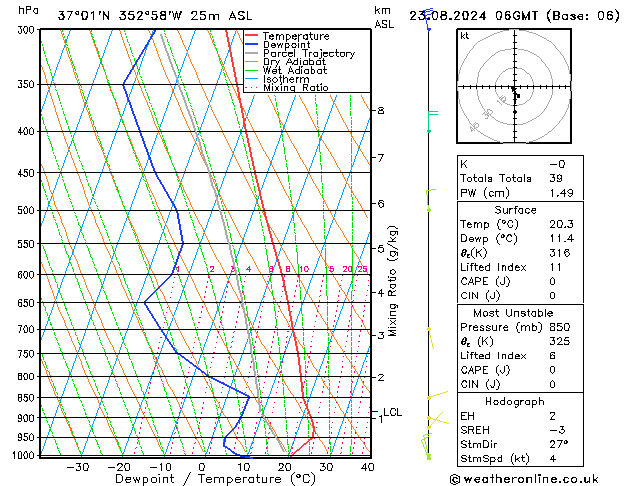Image resolution: width=629 pixels, height=486 pixels.
Task: Open the weatheronline.co.uk link
Action: click(536, 478)
